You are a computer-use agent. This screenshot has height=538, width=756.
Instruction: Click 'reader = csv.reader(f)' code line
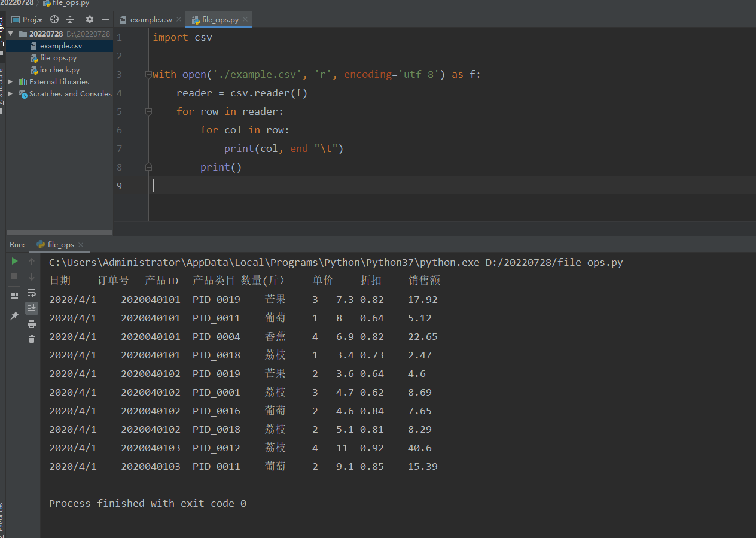point(242,93)
